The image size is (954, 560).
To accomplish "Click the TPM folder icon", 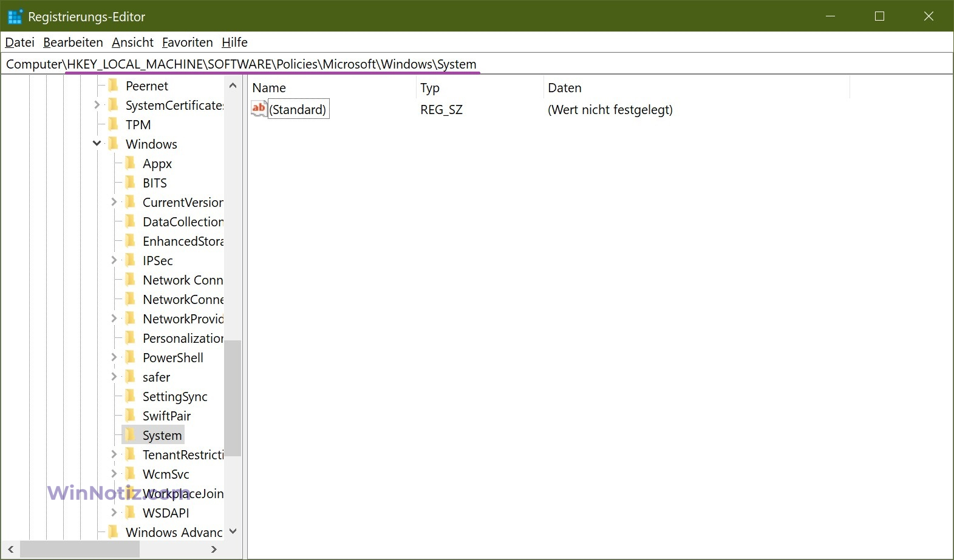I will tap(113, 124).
